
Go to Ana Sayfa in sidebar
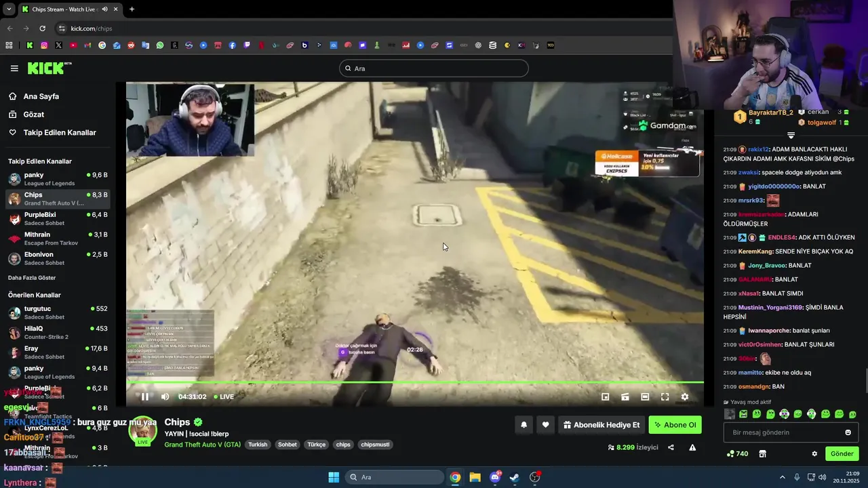(x=41, y=96)
